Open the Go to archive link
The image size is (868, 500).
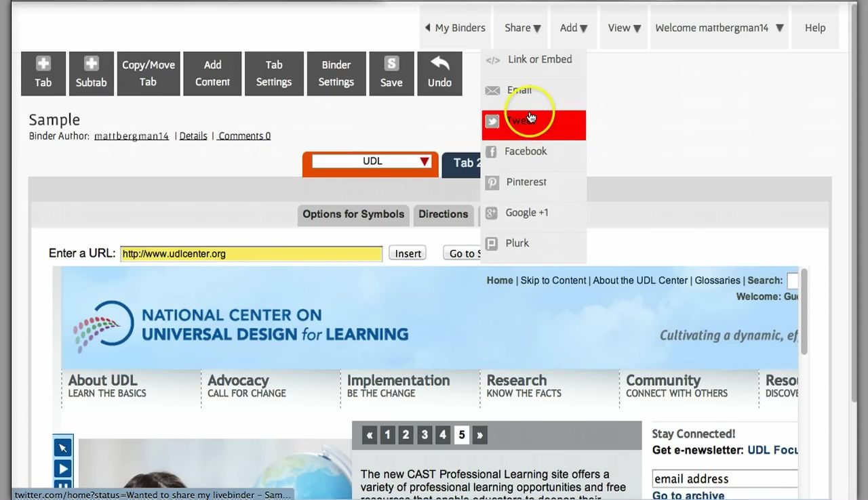point(688,495)
